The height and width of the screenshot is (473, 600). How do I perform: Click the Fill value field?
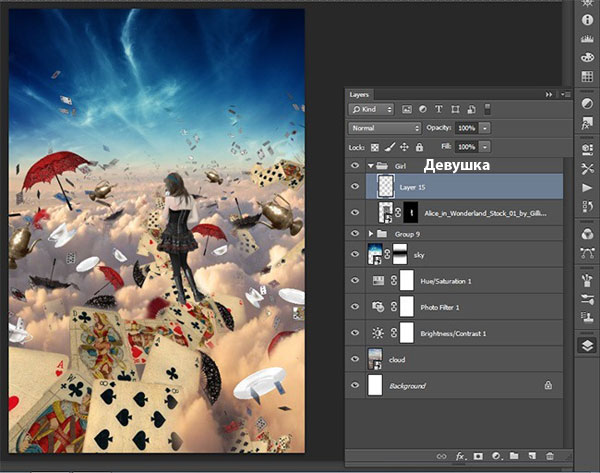(467, 147)
